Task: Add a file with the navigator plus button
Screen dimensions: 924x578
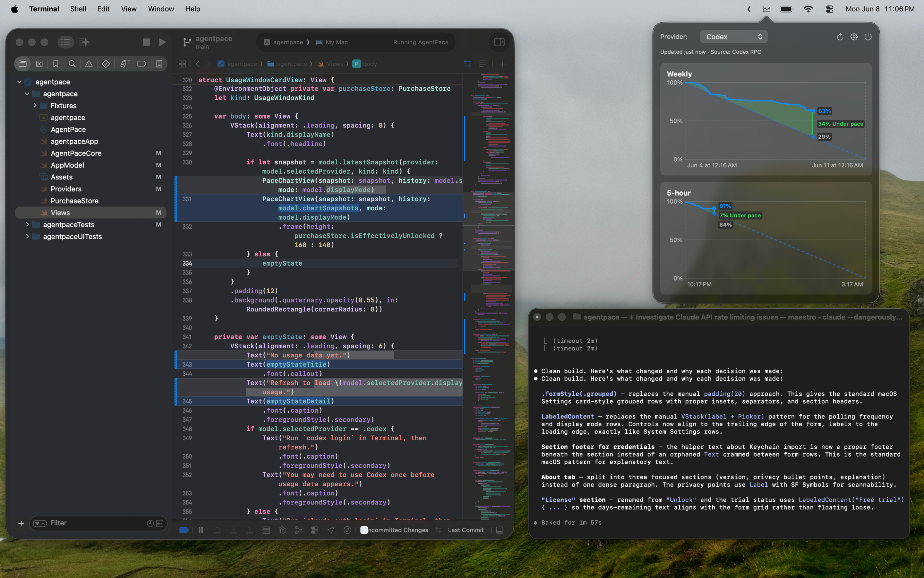Action: click(21, 523)
